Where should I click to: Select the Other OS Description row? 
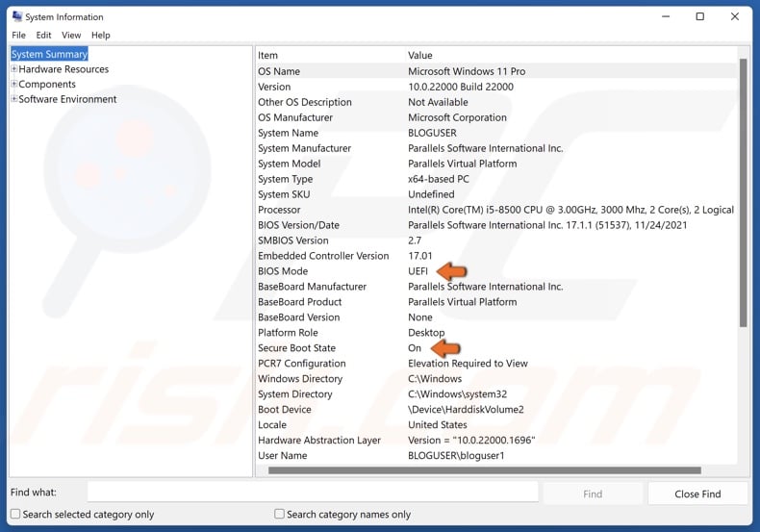496,102
